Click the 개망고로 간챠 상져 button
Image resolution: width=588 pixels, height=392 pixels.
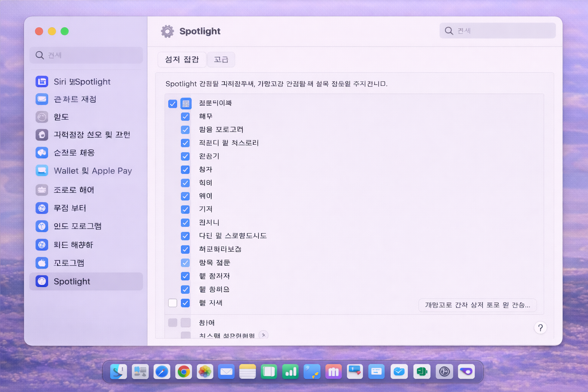(x=477, y=305)
